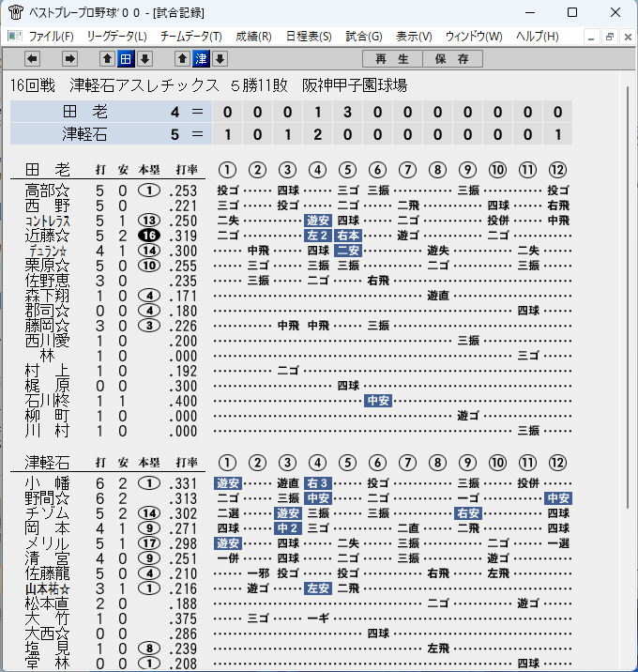
Task: Click the 右本 home run cell for 近藤
Action: pos(347,236)
